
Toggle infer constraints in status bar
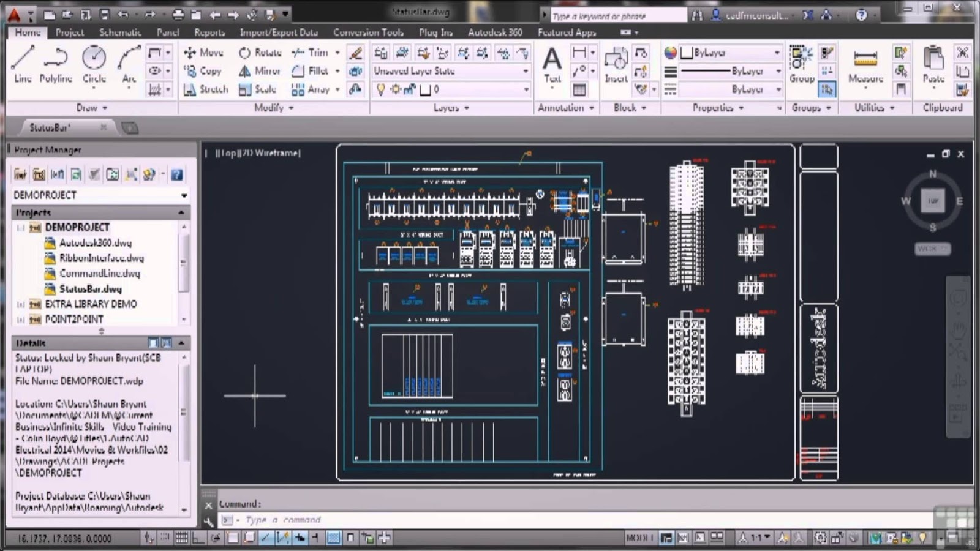coord(149,538)
